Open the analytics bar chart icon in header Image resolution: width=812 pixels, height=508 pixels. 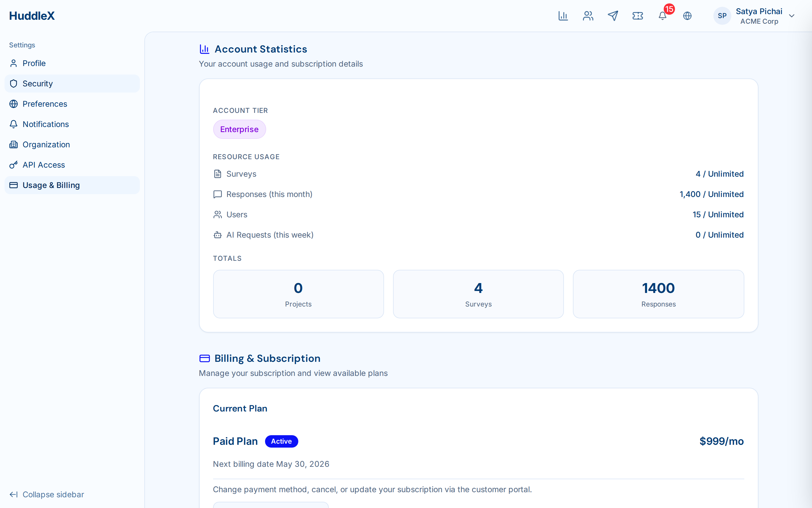563,16
